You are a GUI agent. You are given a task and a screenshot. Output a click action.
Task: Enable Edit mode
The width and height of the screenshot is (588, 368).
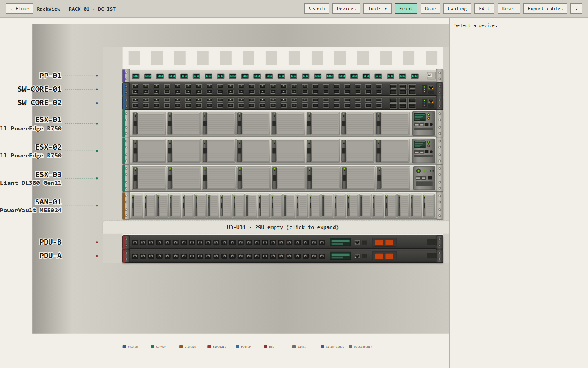coord(484,9)
